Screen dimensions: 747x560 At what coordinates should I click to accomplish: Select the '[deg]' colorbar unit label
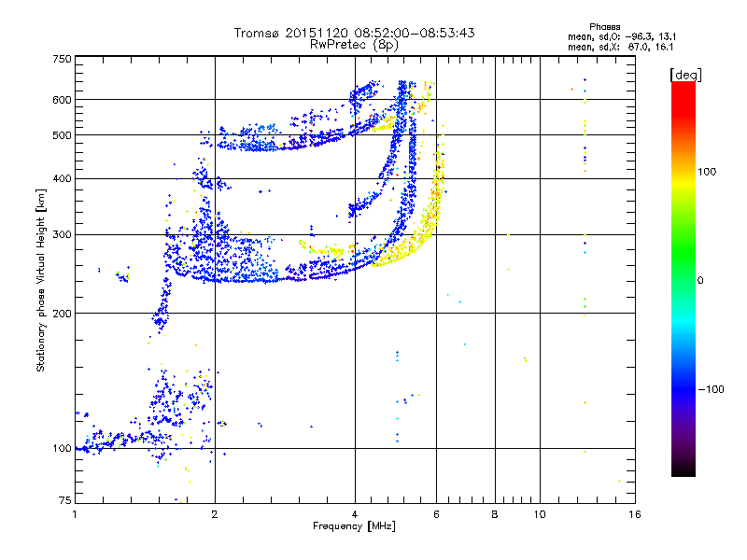(685, 75)
